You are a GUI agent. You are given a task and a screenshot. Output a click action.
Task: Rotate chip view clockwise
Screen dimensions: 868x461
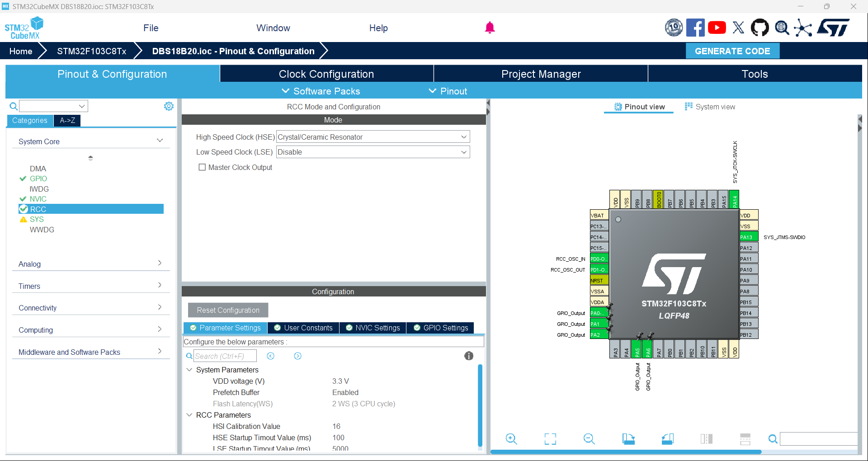628,439
